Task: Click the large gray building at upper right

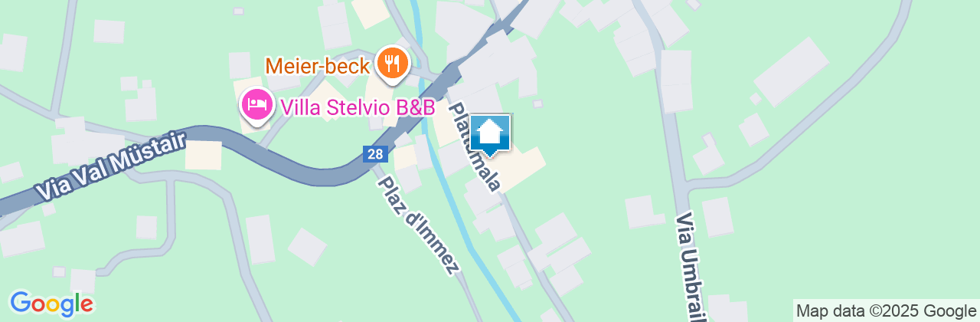Action: click(x=791, y=71)
